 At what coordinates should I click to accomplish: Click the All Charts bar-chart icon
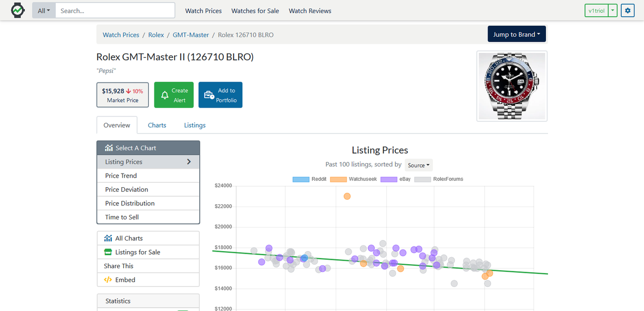[108, 238]
